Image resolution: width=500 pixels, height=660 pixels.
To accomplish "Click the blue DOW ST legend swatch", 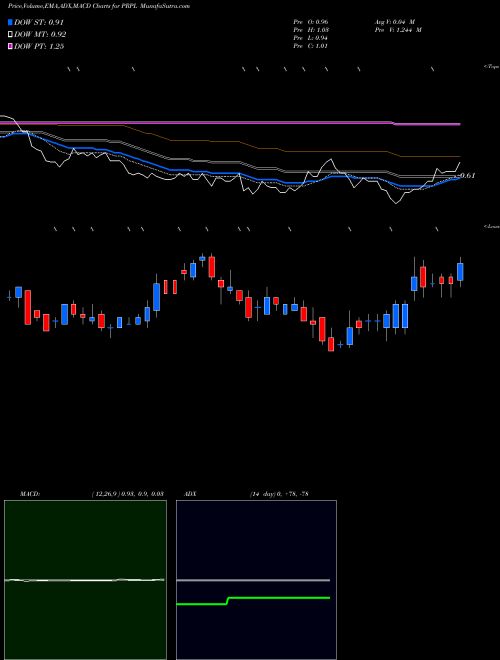I will pos(10,22).
